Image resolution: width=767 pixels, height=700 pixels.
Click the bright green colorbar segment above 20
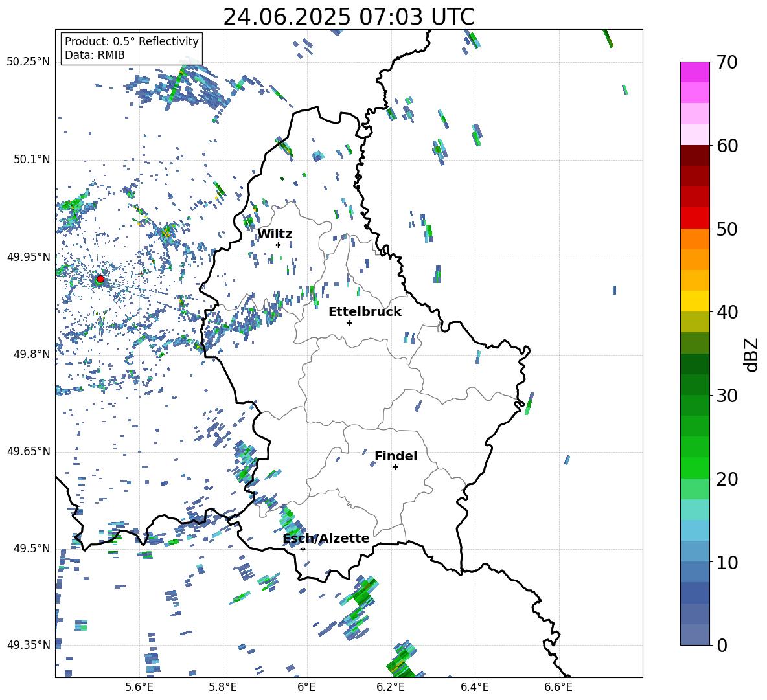[x=694, y=468]
